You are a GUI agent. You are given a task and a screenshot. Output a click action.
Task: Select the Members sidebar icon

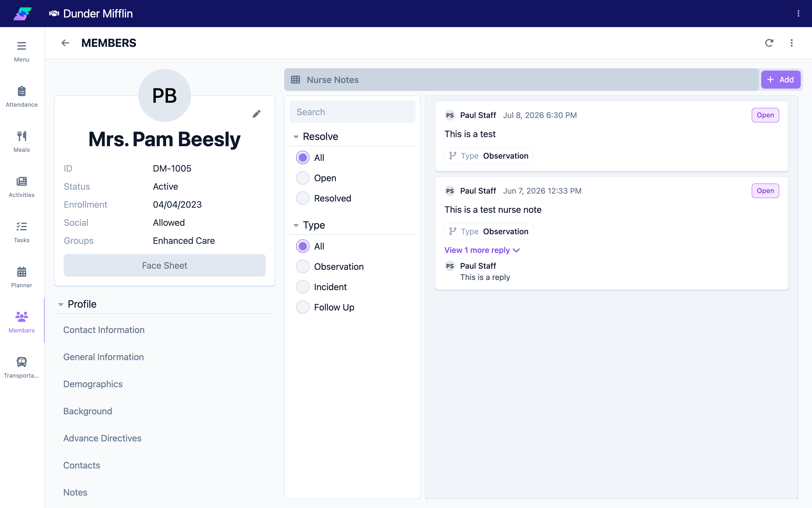pos(21,316)
